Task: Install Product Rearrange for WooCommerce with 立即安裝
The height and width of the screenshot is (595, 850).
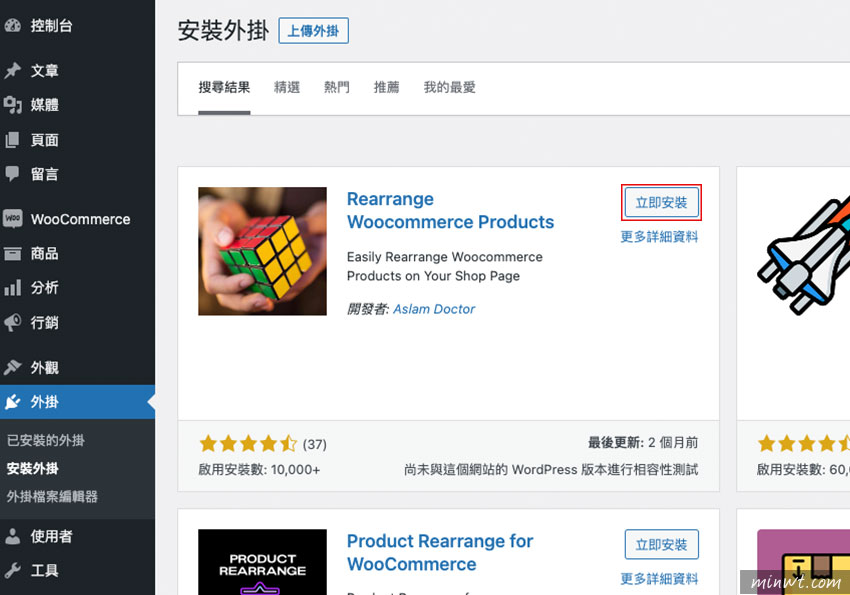Action: (661, 545)
